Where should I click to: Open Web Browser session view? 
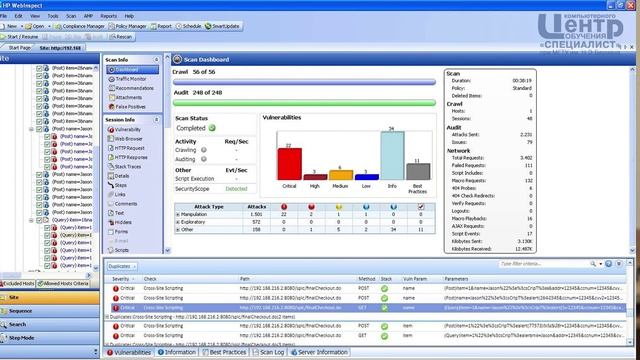[x=125, y=139]
